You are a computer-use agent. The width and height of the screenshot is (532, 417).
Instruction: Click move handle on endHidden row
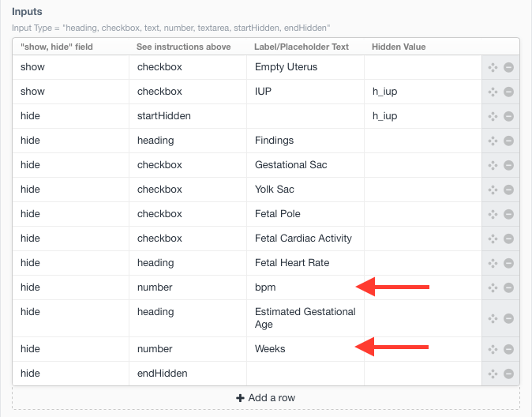(493, 374)
